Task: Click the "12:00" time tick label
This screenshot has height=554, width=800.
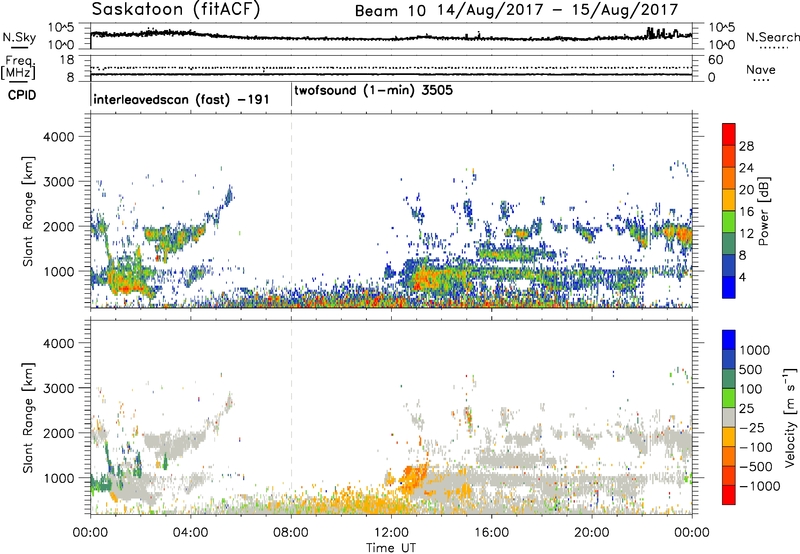Action: pyautogui.click(x=391, y=533)
